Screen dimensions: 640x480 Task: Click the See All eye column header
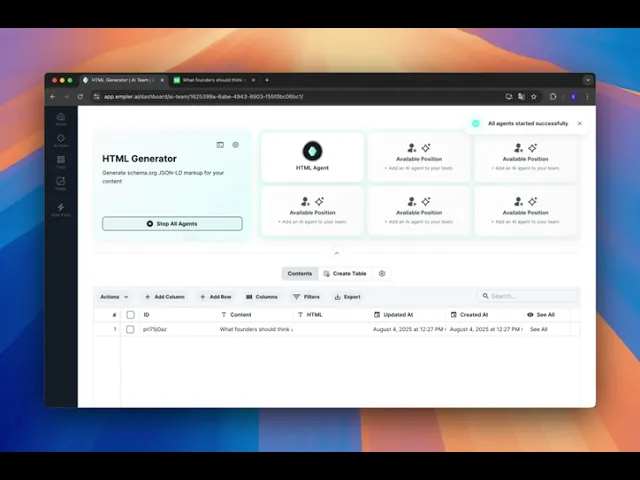pos(540,315)
